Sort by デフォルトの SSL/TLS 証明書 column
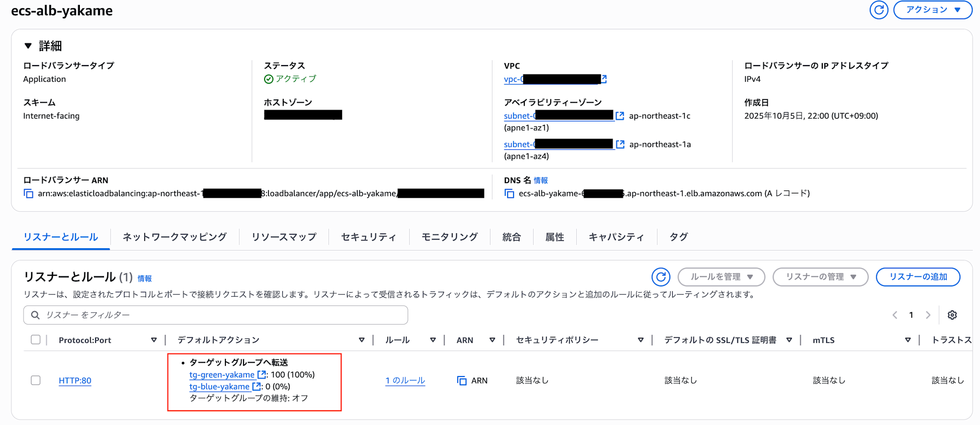 [x=789, y=340]
